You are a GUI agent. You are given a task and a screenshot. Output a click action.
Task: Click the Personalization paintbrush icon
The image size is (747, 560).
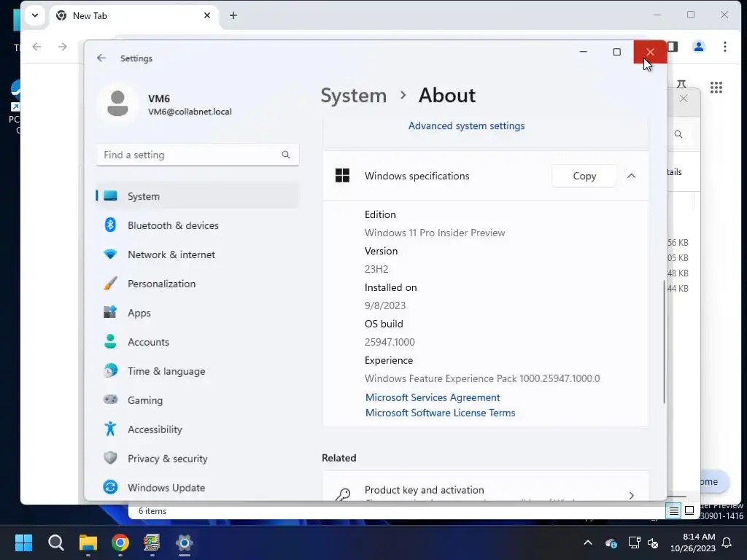[110, 284]
